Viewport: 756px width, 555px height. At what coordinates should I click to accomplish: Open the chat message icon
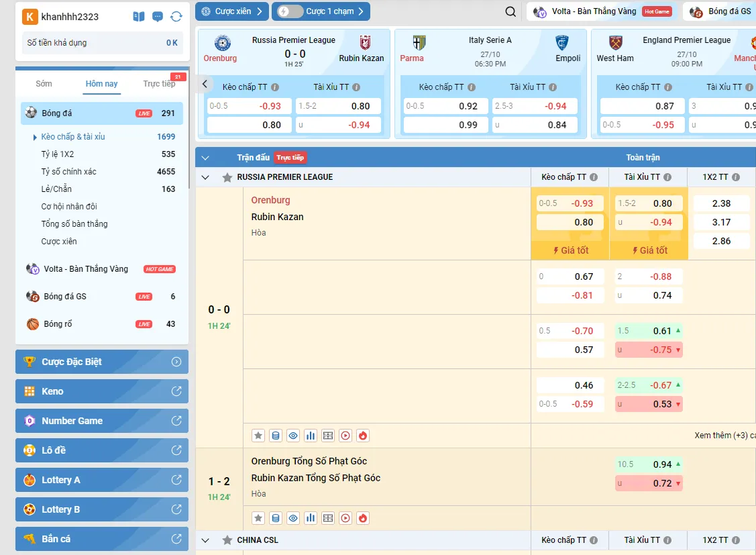pos(158,17)
